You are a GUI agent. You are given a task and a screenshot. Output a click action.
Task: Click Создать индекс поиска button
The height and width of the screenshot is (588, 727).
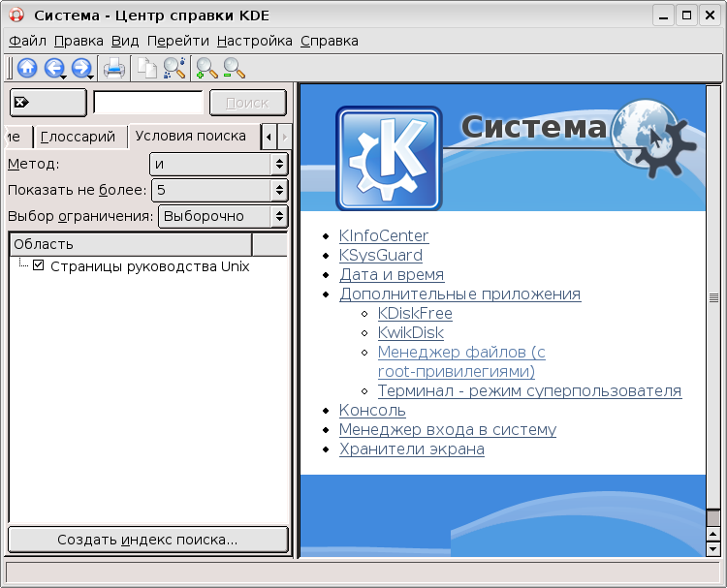[x=148, y=540]
